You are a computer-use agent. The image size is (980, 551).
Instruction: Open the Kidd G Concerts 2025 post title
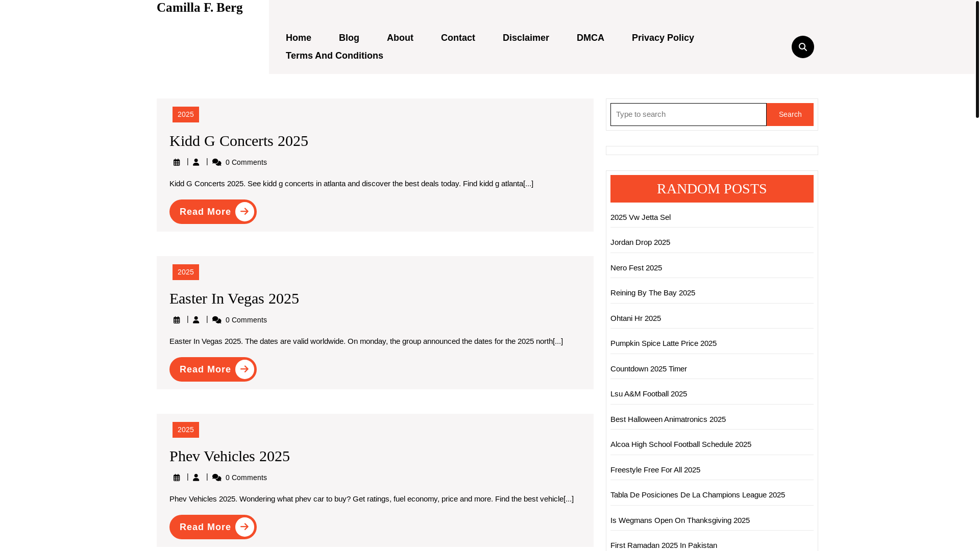point(239,141)
